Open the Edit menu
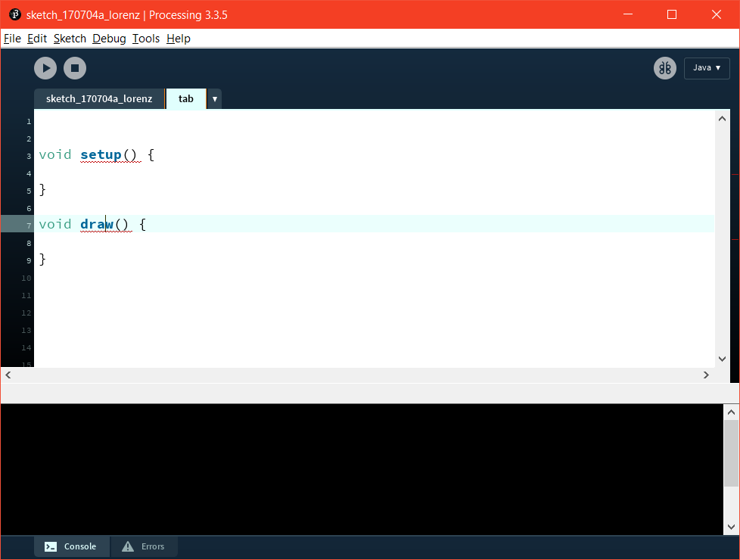 [x=37, y=39]
